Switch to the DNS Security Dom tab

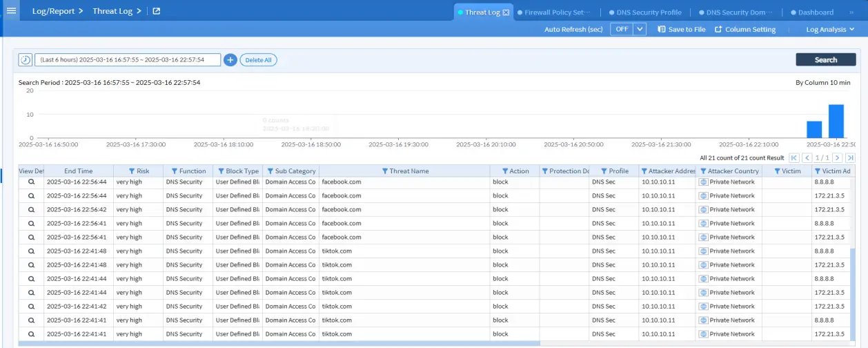point(736,12)
